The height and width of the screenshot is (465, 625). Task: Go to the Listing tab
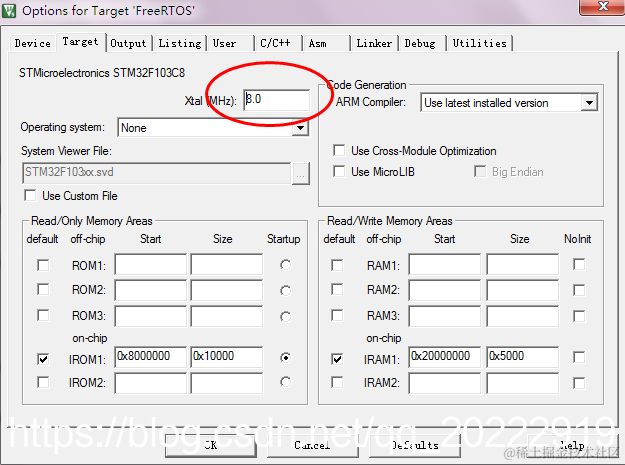pos(180,43)
